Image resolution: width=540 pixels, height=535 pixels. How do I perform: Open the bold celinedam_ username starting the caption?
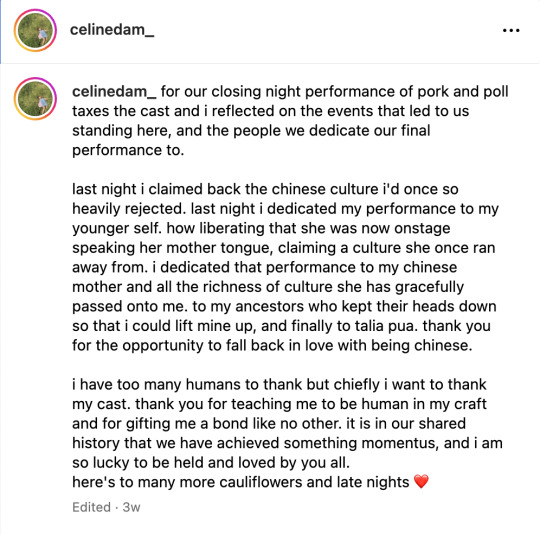pyautogui.click(x=114, y=92)
